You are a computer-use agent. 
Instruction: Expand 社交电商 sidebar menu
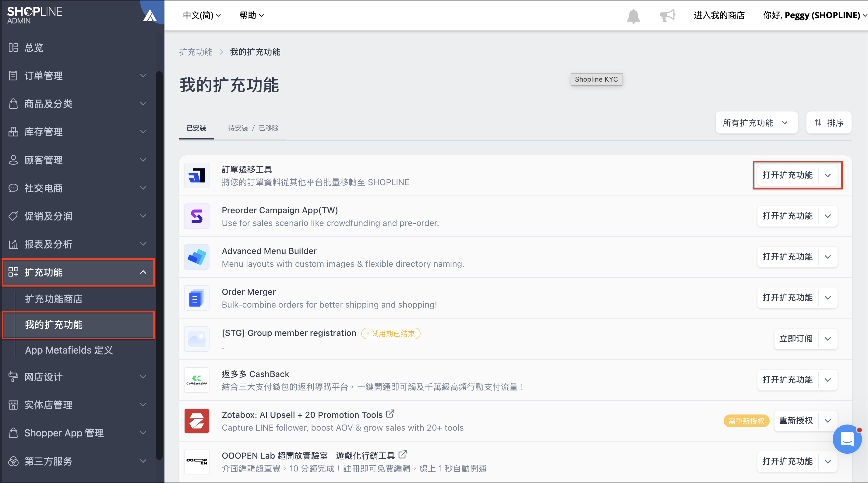click(78, 188)
